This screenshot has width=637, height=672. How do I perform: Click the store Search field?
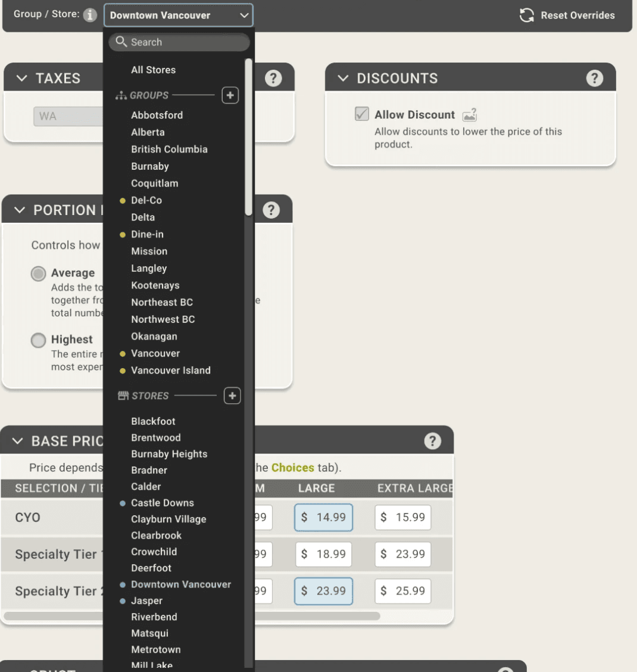(x=179, y=42)
